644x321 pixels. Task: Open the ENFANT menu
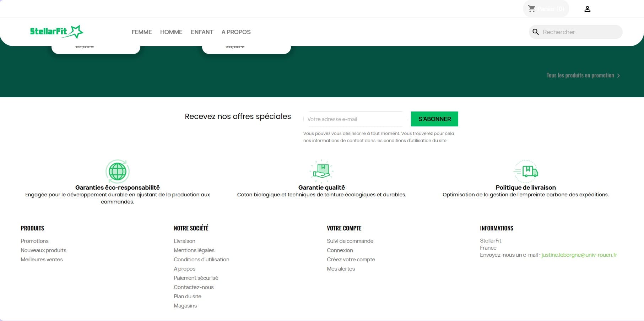(201, 32)
